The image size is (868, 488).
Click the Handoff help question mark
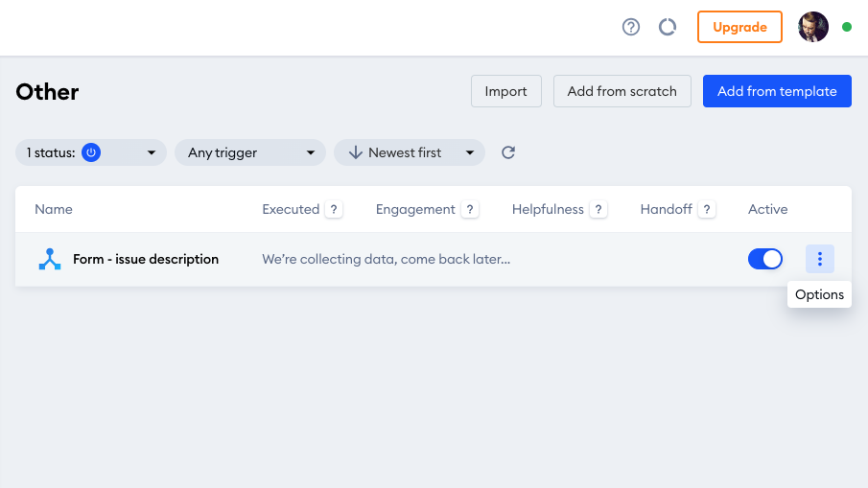[x=707, y=210]
